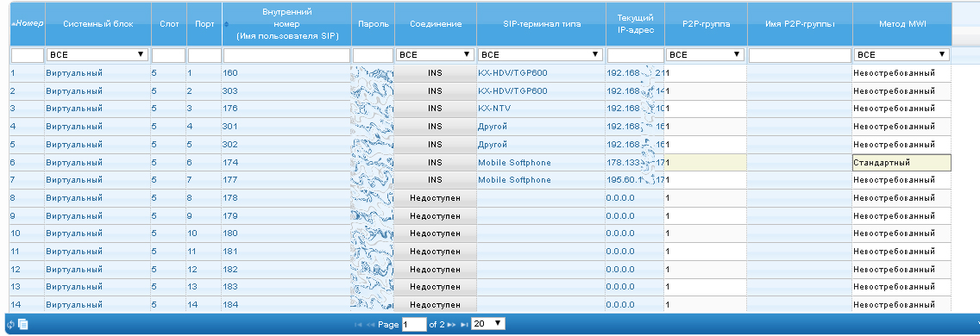Click the Имя P2P-группы filter input
Screen dimensions: 980x336
click(x=800, y=56)
